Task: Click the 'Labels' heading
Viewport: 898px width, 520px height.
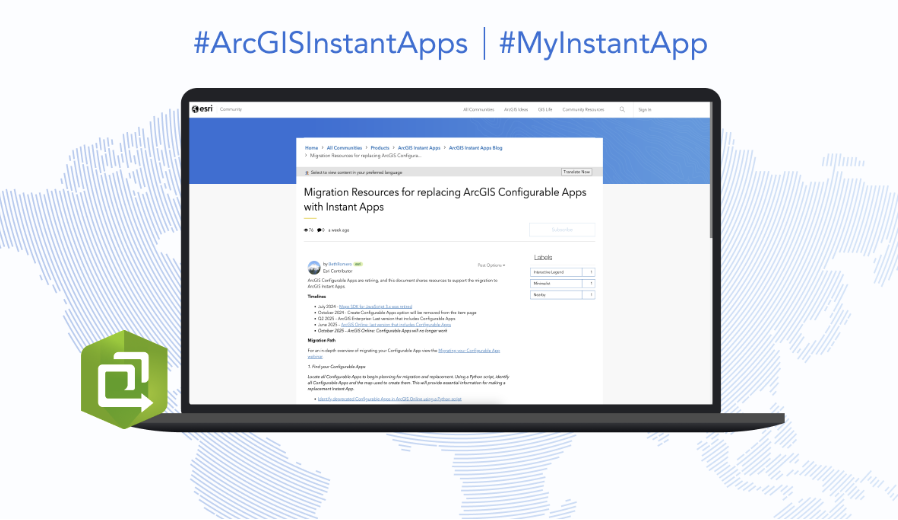Action: point(543,257)
